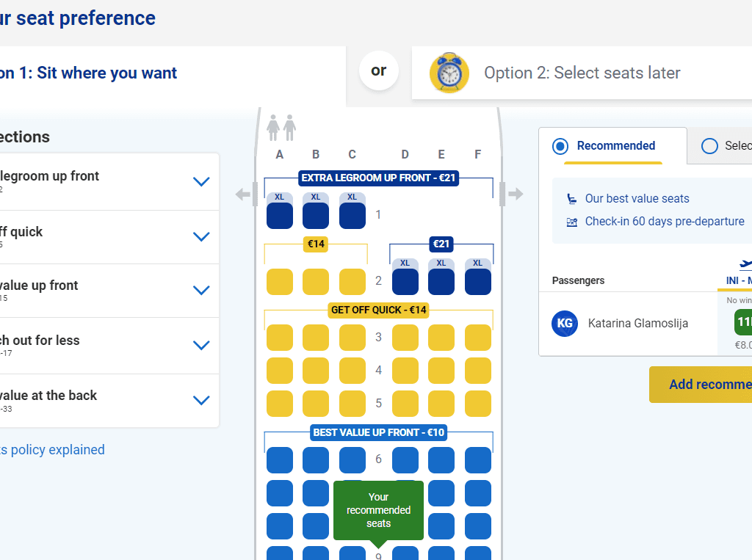Open Option 2: Select seats later
The width and height of the screenshot is (752, 560).
point(582,73)
